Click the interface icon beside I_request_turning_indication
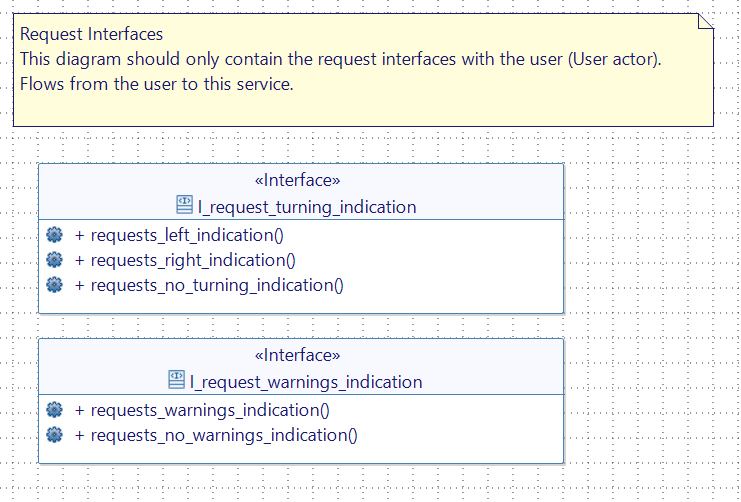The width and height of the screenshot is (741, 502). [x=184, y=205]
